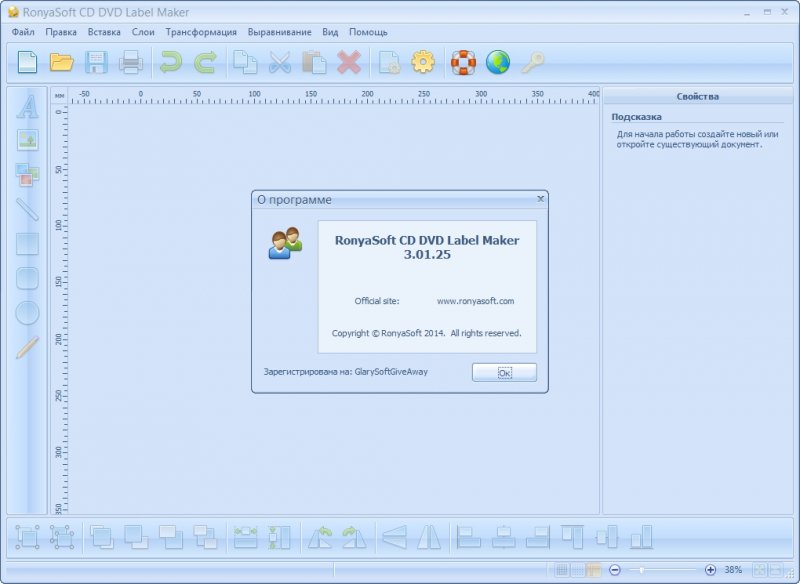Select the Circle shape tool
The width and height of the screenshot is (800, 584).
(28, 313)
